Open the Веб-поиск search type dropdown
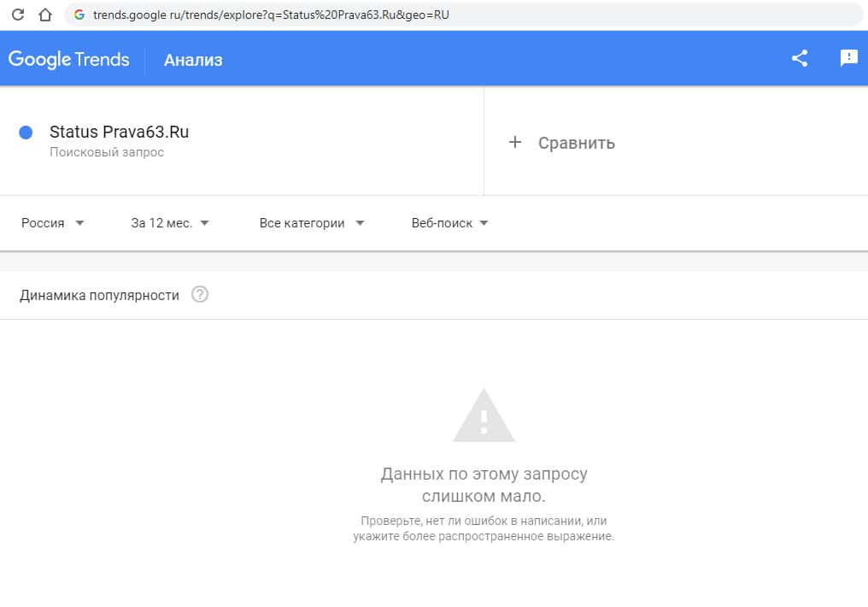868x607 pixels. 449,223
